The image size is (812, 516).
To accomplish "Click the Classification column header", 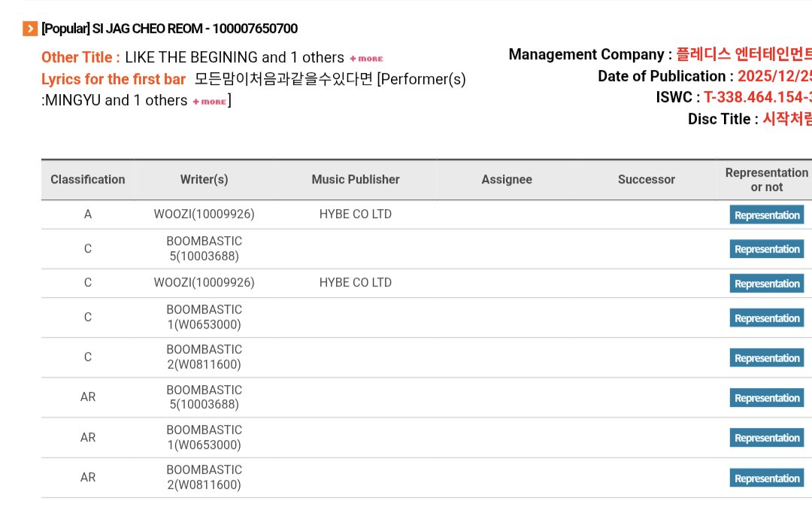I will pyautogui.click(x=87, y=180).
